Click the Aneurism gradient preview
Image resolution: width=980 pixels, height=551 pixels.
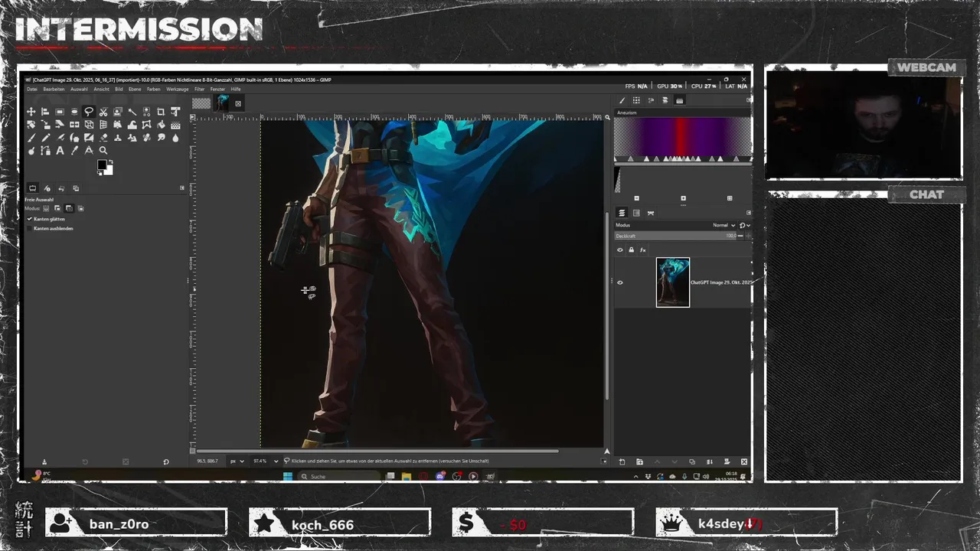coord(682,138)
